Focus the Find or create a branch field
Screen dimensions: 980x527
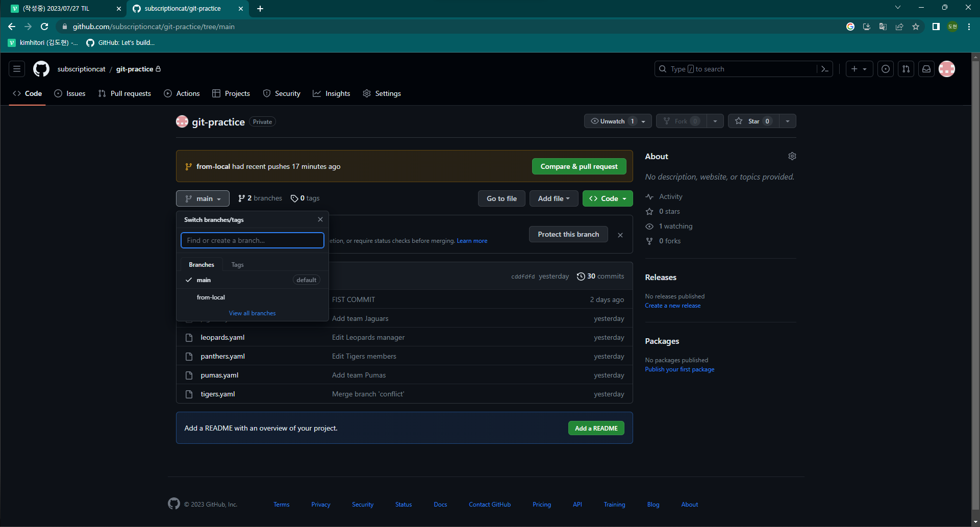click(x=253, y=240)
